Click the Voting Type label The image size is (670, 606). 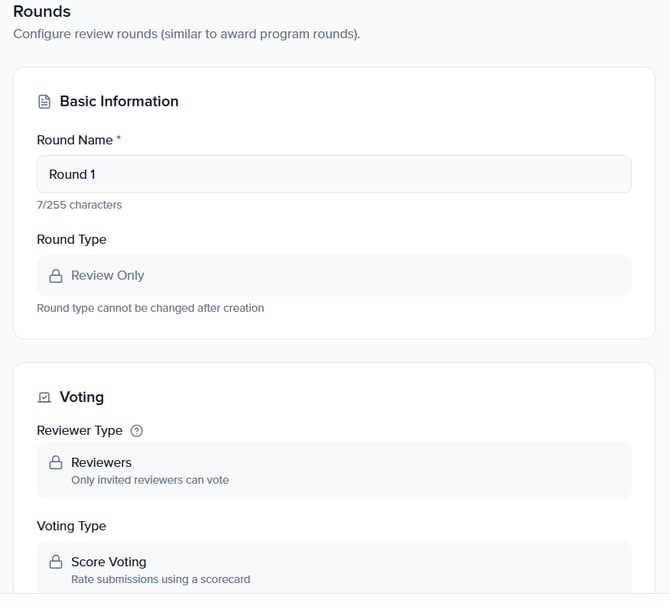click(71, 526)
